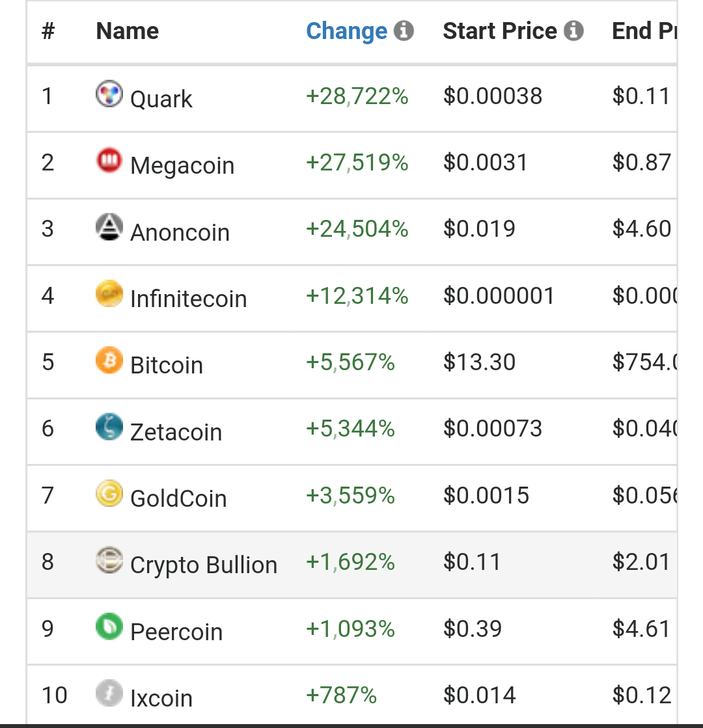Open the Quark coin name link
The height and width of the screenshot is (728, 703).
pyautogui.click(x=161, y=99)
